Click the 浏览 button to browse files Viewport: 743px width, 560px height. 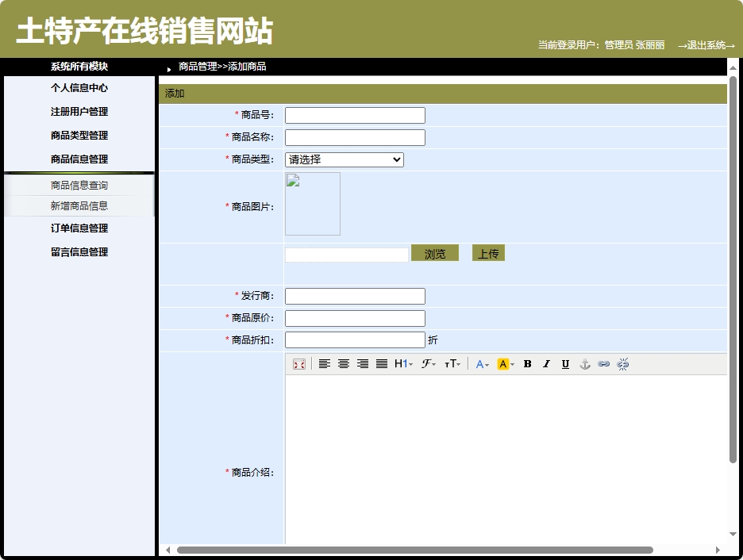(435, 252)
